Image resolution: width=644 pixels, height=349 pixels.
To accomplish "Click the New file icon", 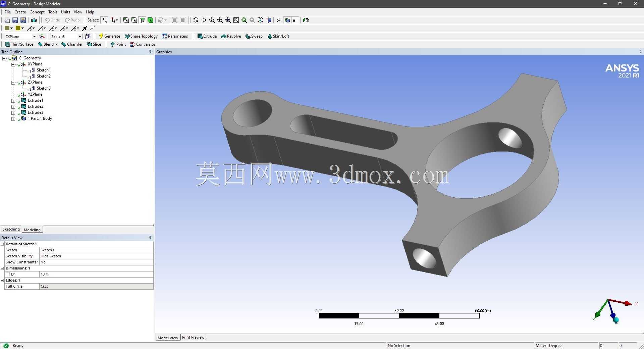I will pos(7,20).
